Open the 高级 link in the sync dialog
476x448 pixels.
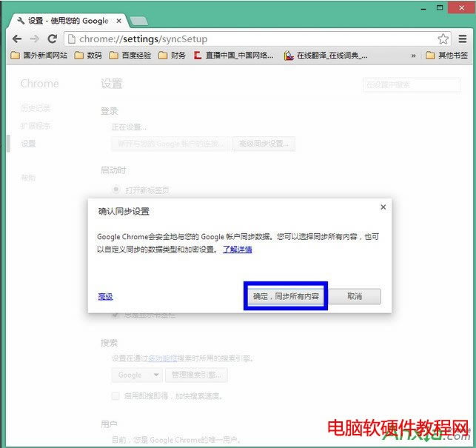coord(105,296)
